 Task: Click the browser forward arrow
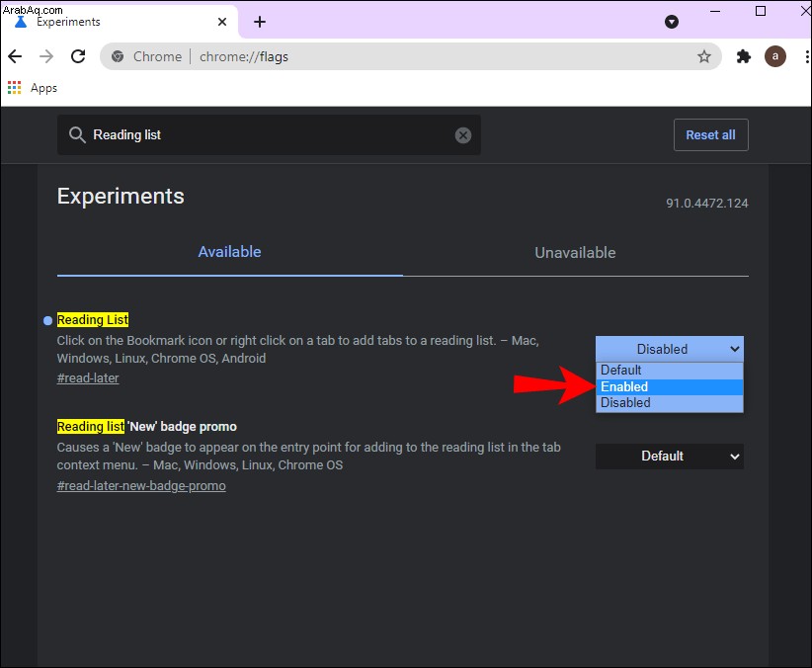[x=46, y=56]
